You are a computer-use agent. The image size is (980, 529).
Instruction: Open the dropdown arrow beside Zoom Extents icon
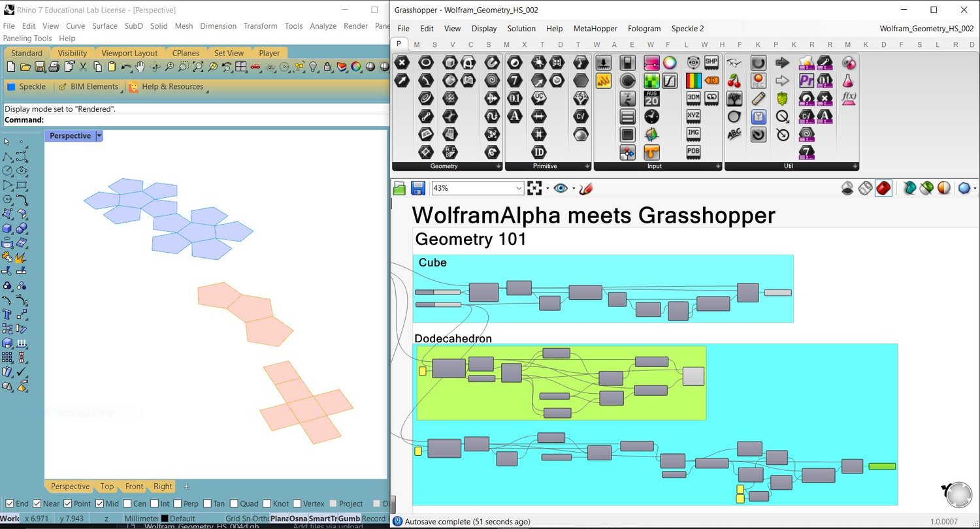pos(547,189)
